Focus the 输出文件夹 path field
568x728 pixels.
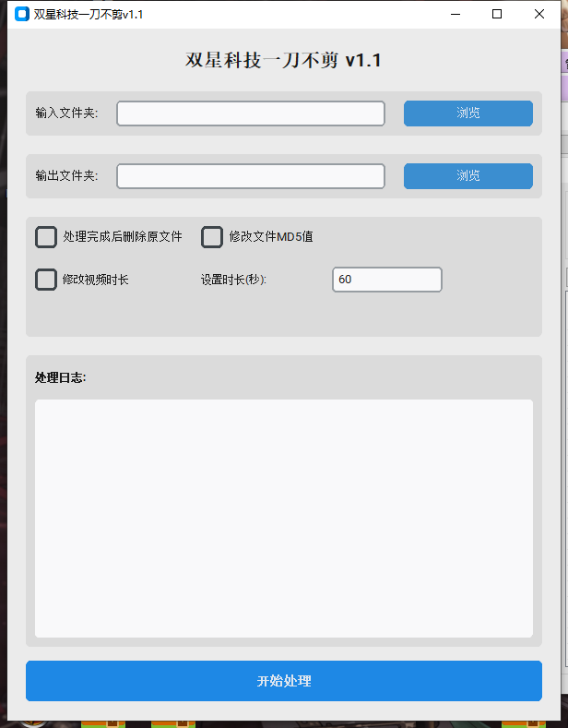[251, 176]
